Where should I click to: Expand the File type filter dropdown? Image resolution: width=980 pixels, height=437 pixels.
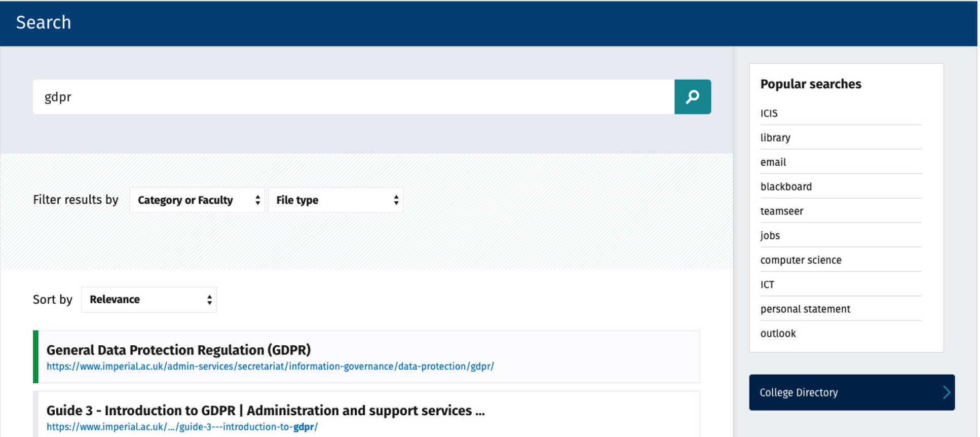point(335,200)
